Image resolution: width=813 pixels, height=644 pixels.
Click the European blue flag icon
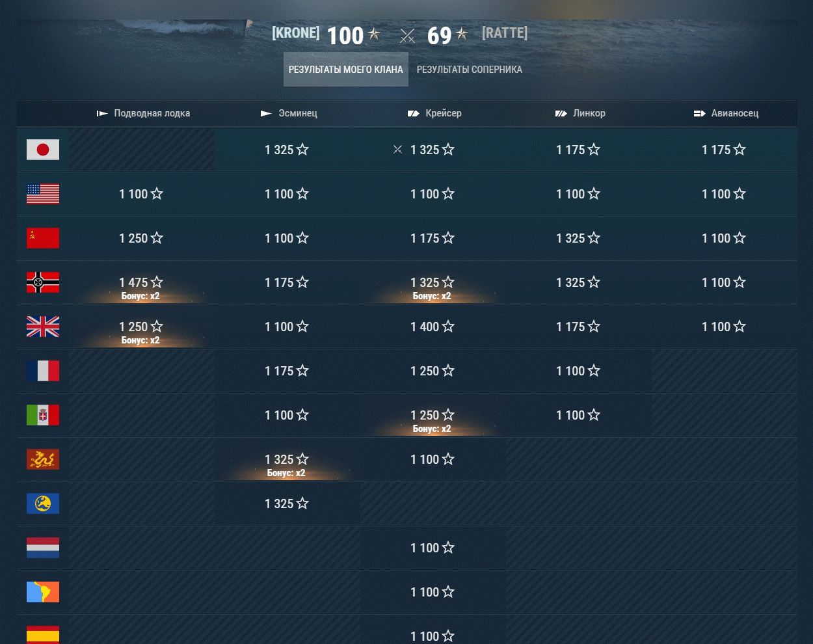pyautogui.click(x=43, y=503)
